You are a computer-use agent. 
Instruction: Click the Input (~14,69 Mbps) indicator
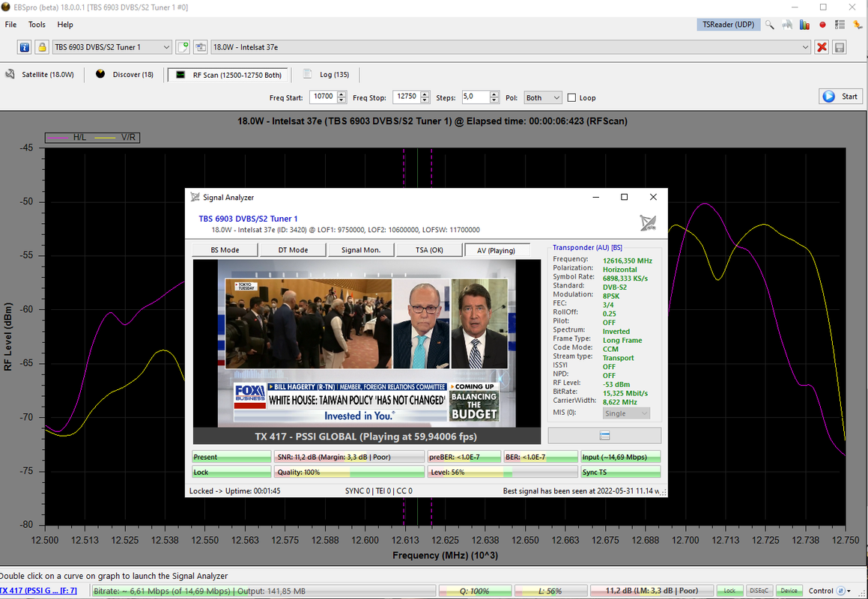pyautogui.click(x=620, y=457)
